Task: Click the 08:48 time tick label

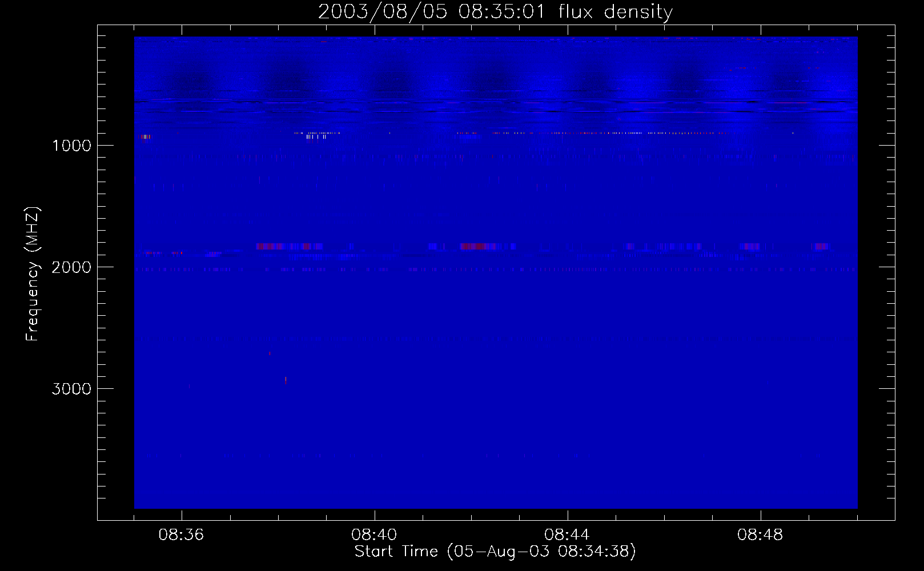Action: pos(760,535)
